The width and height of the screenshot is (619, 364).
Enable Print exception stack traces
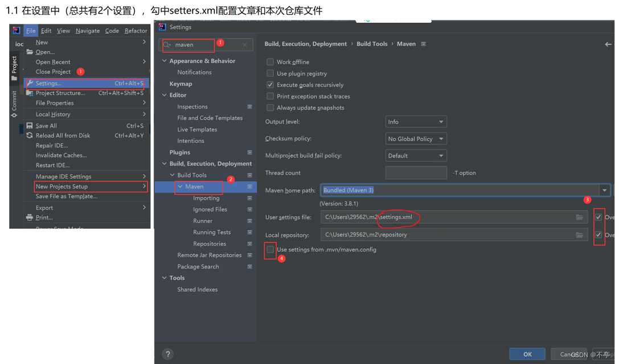coord(270,96)
